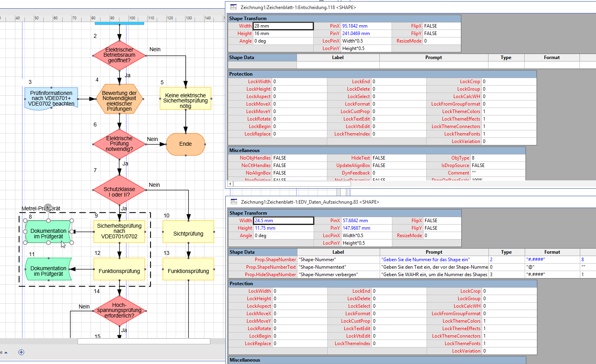Click the rotation handle above the selected Dokumentation shape
The image size is (596, 364).
48,207
